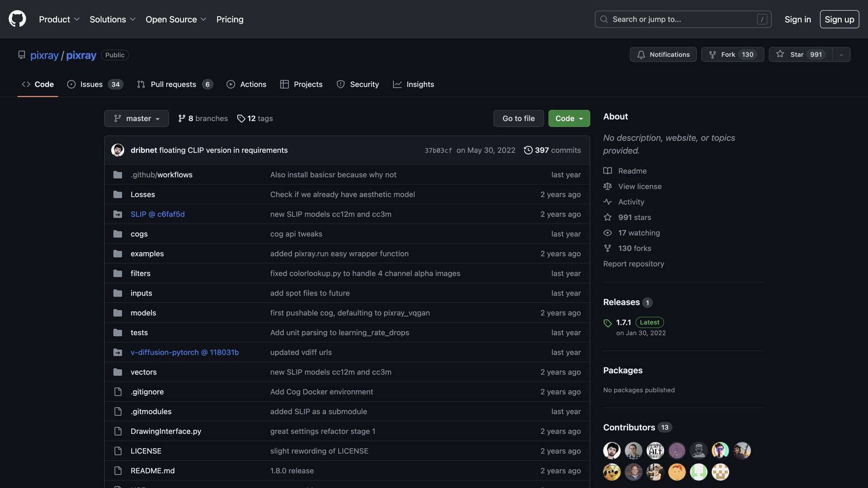The height and width of the screenshot is (488, 868).
Task: Click the first contributor avatar
Action: point(612,450)
